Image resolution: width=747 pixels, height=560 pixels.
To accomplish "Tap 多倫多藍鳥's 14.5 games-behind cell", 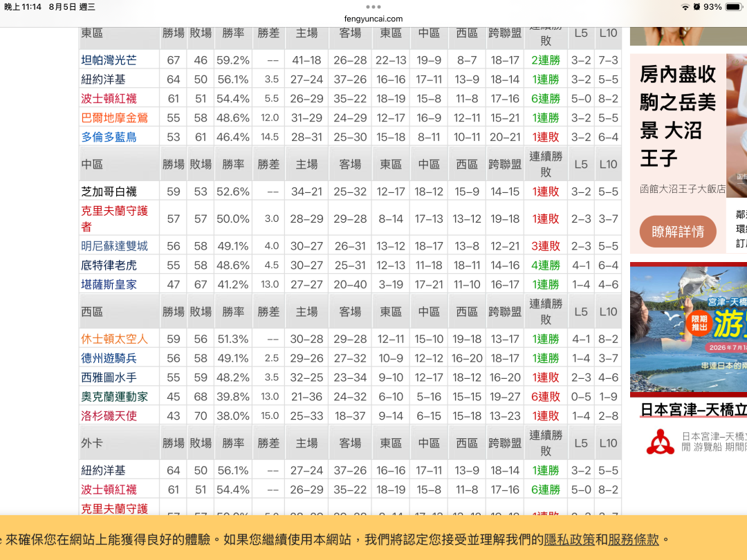I will coord(269,137).
